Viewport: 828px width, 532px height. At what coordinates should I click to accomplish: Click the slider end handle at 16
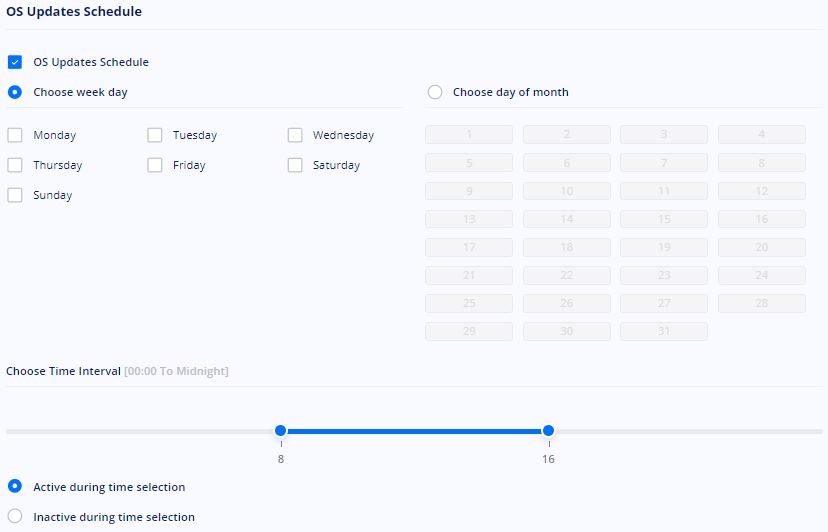(548, 431)
